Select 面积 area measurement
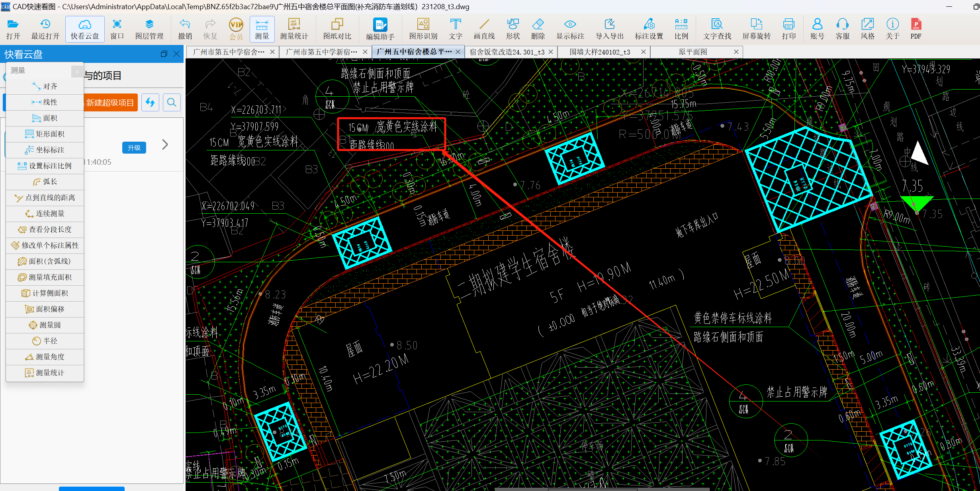Viewport: 980px width, 491px height. click(45, 118)
